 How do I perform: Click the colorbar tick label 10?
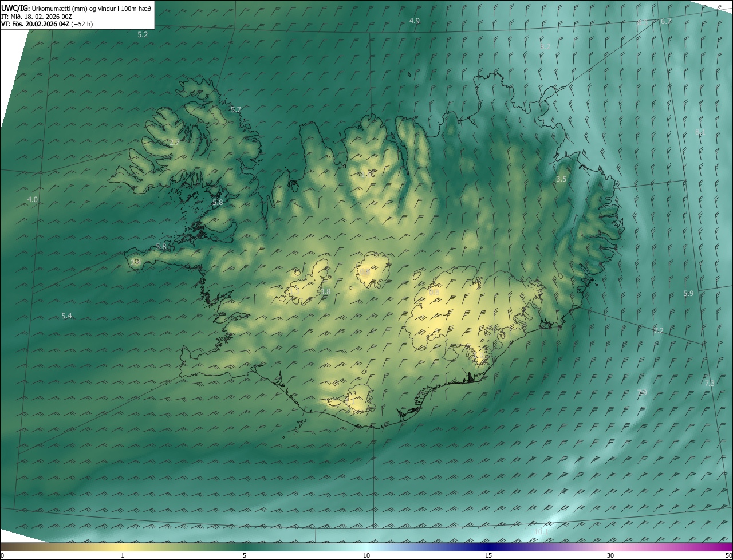pyautogui.click(x=366, y=555)
